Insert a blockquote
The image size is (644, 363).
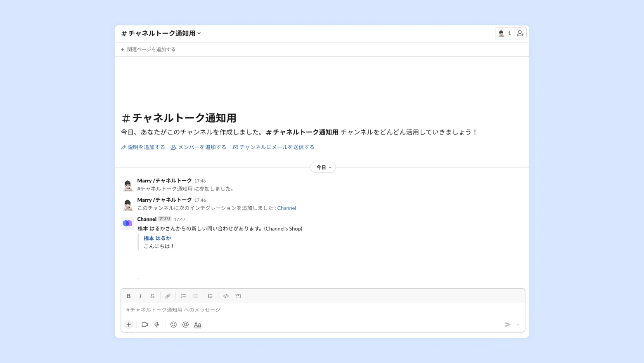(x=211, y=296)
